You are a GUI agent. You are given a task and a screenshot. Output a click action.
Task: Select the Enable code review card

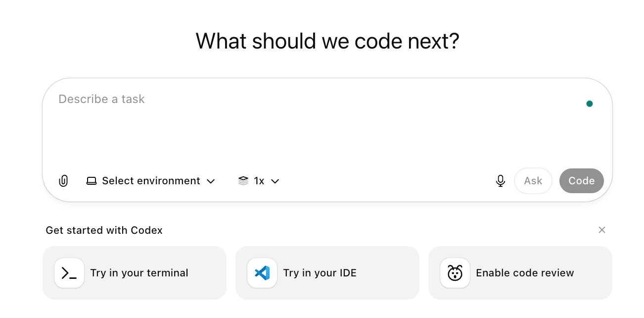click(520, 273)
